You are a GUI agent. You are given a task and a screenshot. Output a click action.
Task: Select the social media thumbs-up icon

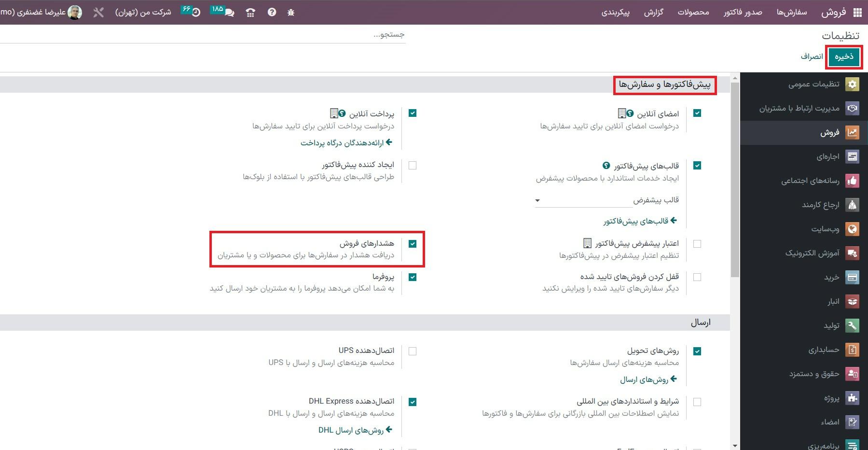click(853, 181)
